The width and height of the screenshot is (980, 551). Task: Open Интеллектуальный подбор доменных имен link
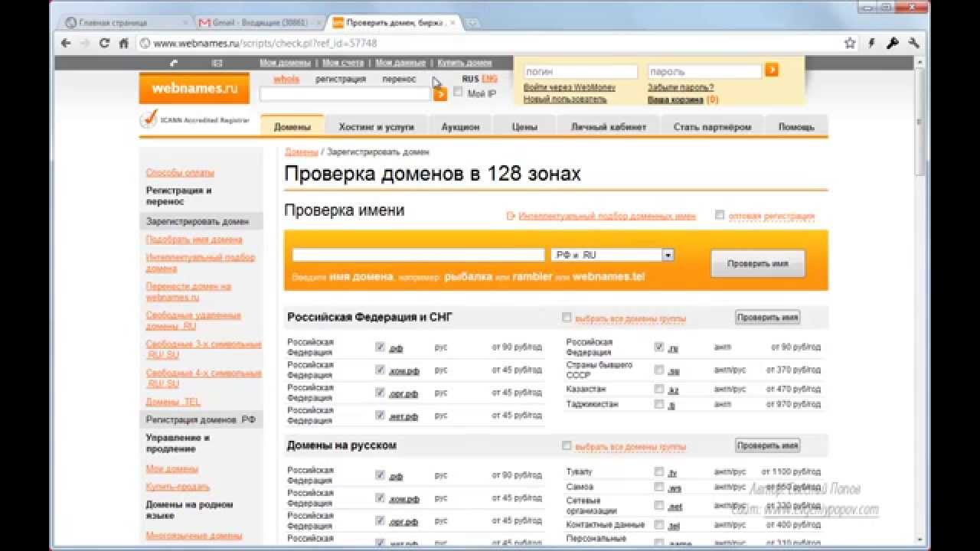[607, 216]
